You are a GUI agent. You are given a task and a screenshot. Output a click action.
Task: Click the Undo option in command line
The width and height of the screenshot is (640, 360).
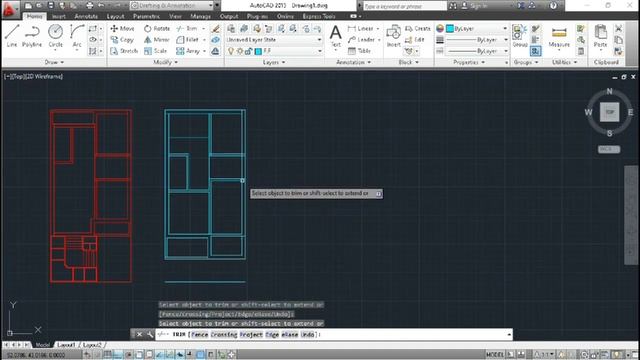tap(308, 335)
